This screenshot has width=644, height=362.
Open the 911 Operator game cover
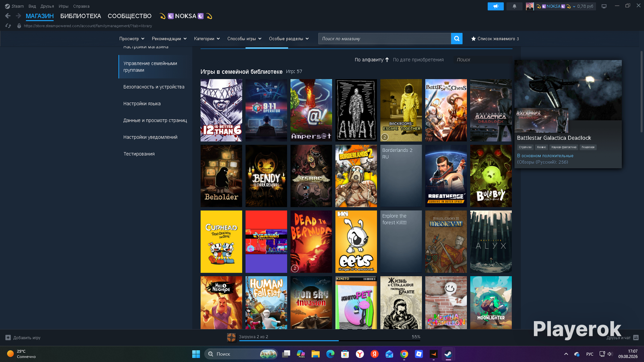[x=266, y=110]
